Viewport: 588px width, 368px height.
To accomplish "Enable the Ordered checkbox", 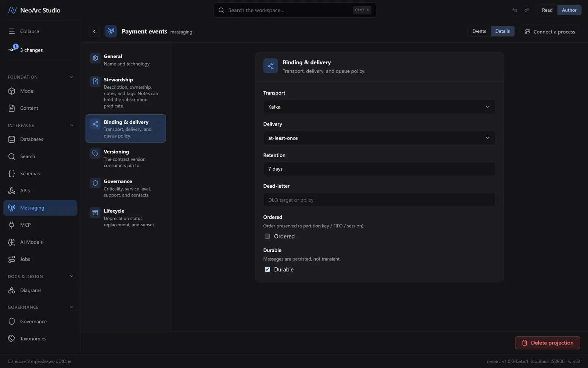I will click(267, 236).
